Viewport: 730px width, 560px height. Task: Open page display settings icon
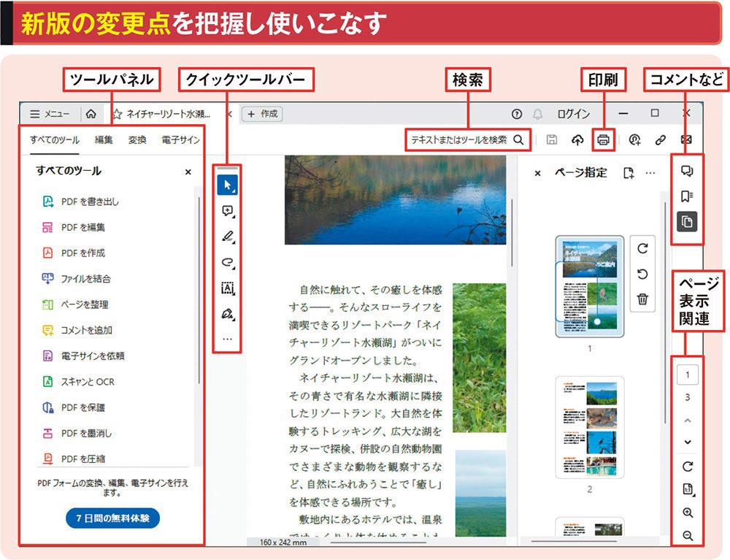pos(688,489)
